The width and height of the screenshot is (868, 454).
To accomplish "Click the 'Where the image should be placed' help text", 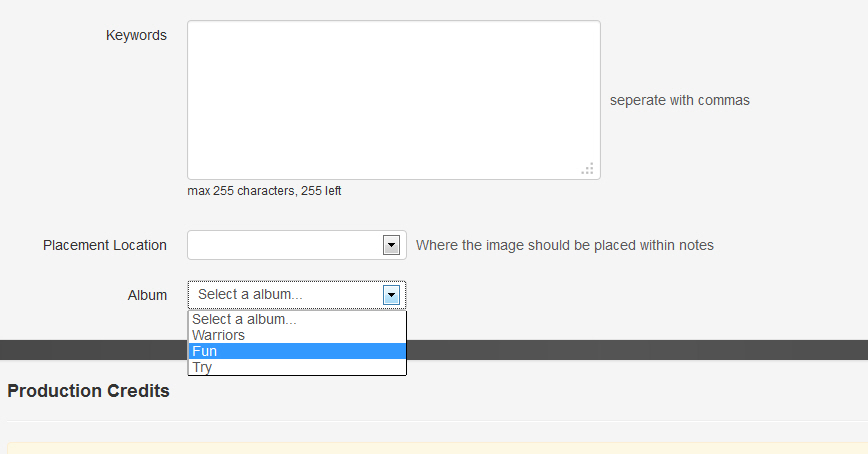I will (x=564, y=245).
